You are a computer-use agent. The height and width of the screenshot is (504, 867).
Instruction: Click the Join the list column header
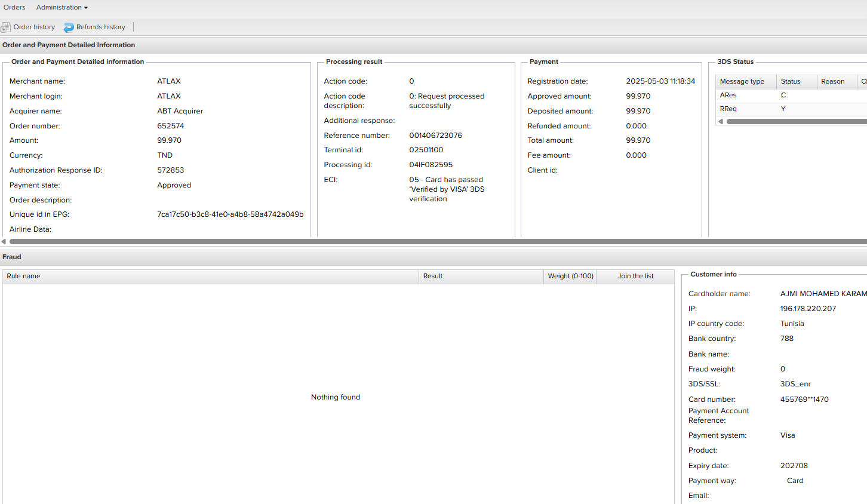(x=635, y=276)
